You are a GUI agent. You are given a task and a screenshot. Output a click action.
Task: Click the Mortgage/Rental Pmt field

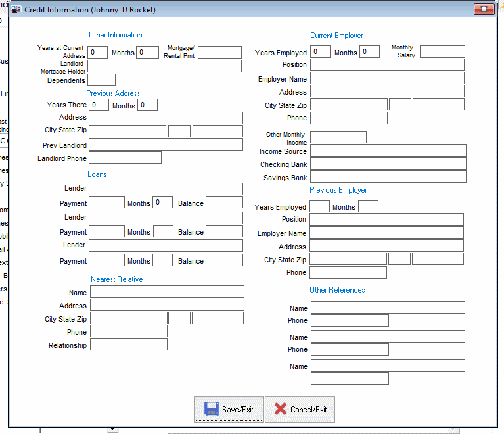[x=219, y=52]
